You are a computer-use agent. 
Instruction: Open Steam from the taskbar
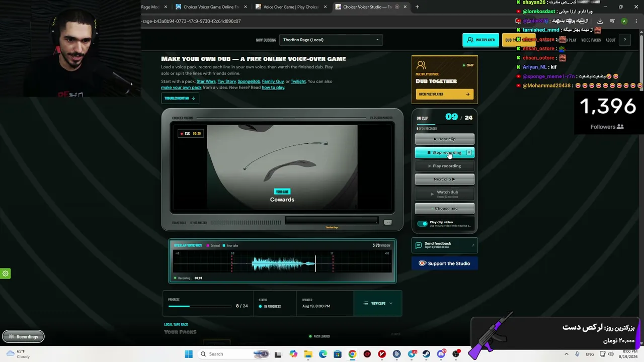427,354
